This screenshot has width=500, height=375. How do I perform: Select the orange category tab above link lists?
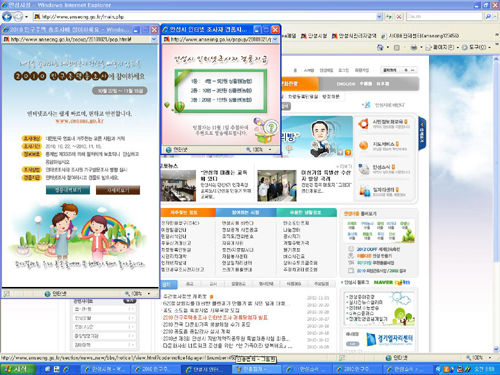(x=188, y=212)
